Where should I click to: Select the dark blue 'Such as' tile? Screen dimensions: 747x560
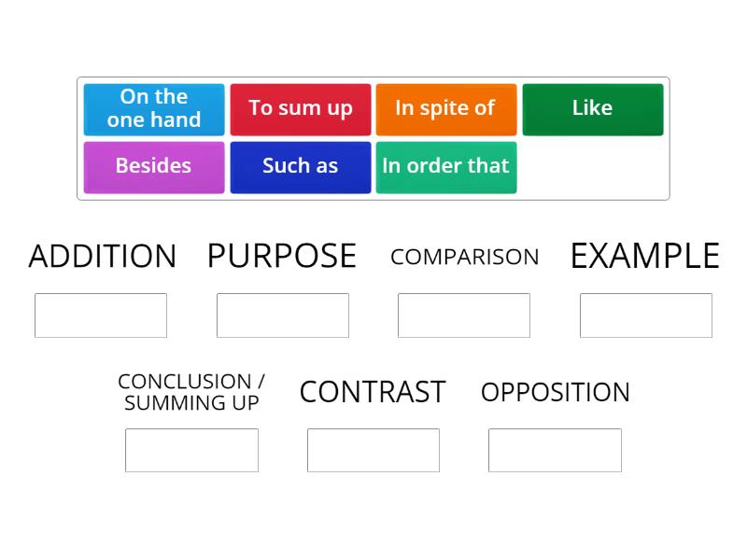coord(300,167)
